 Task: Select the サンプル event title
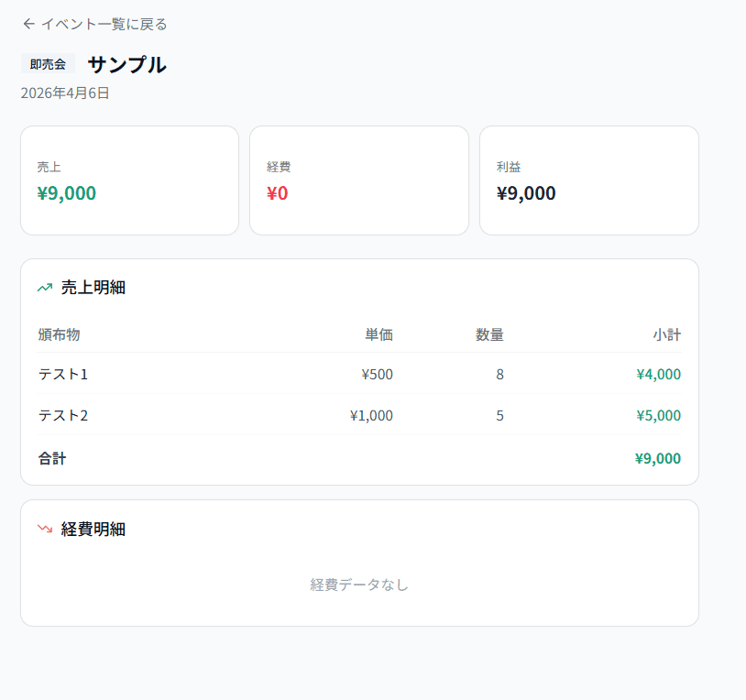point(126,64)
